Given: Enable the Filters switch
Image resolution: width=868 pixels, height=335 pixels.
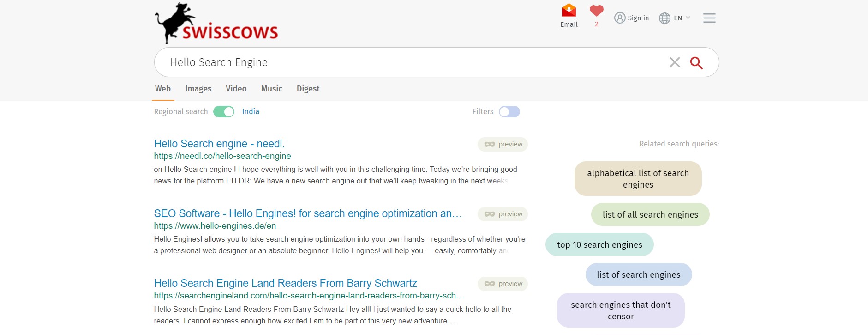Looking at the screenshot, I should click(509, 112).
